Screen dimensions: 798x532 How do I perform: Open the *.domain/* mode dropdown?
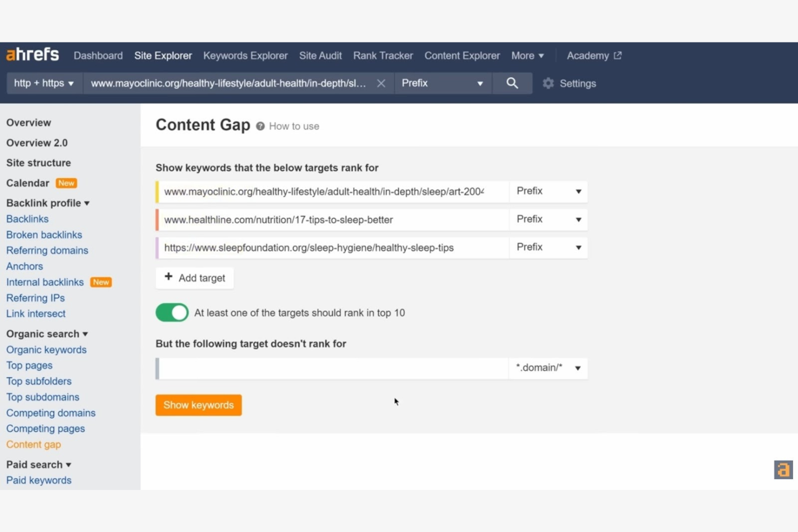[548, 368]
